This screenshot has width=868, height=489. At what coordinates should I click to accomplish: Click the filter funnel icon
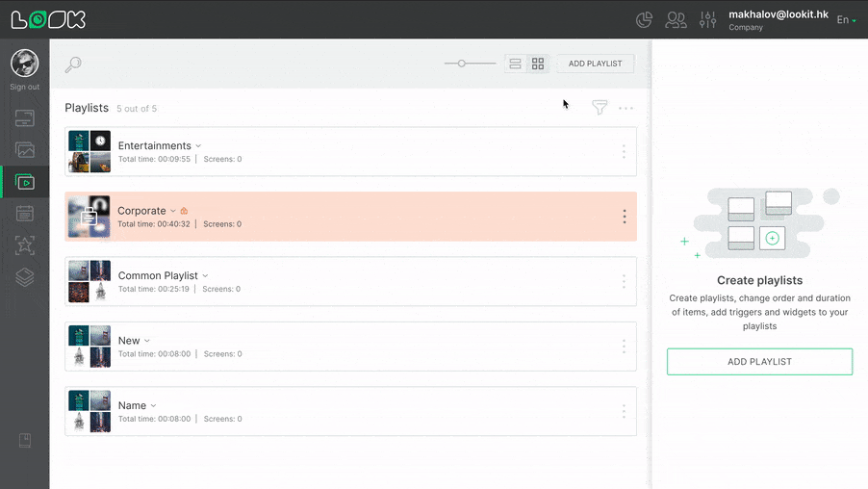coord(600,108)
